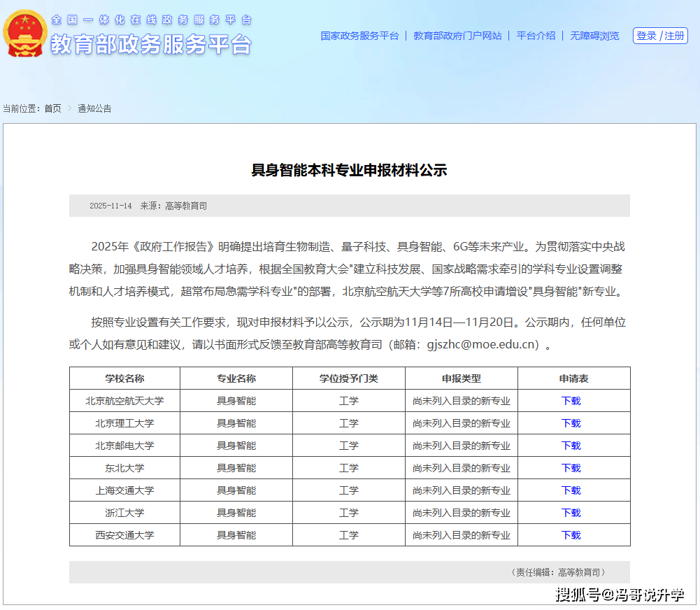The height and width of the screenshot is (610, 700).
Task: Open 通知公告 breadcrumb link
Action: point(94,108)
